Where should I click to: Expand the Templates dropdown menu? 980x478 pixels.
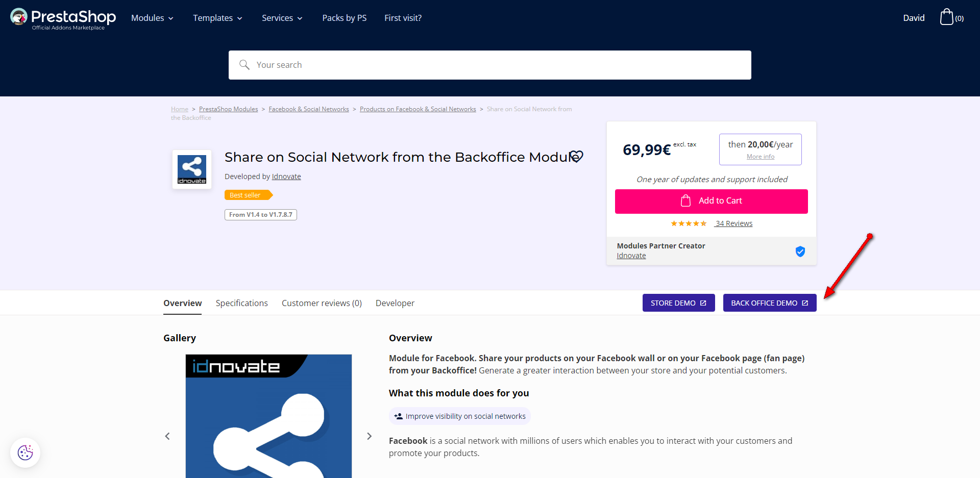tap(217, 18)
